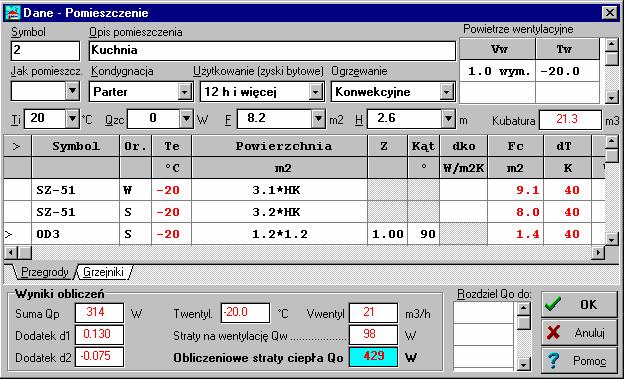Select the Tw cell -20.0
The image size is (625, 379).
coord(567,71)
